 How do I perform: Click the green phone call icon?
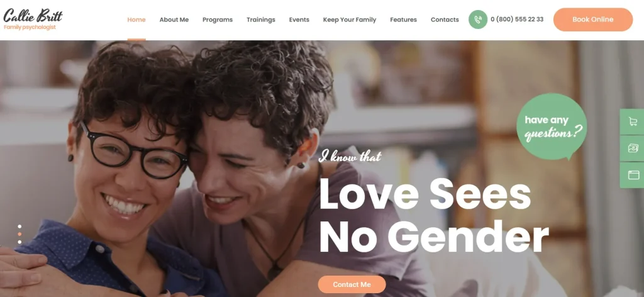coord(478,20)
